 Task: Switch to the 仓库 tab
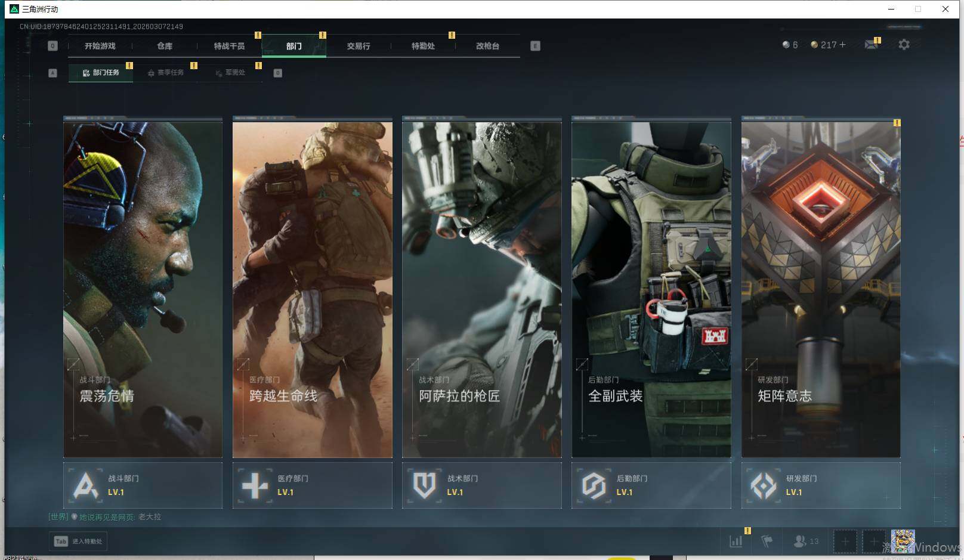165,46
